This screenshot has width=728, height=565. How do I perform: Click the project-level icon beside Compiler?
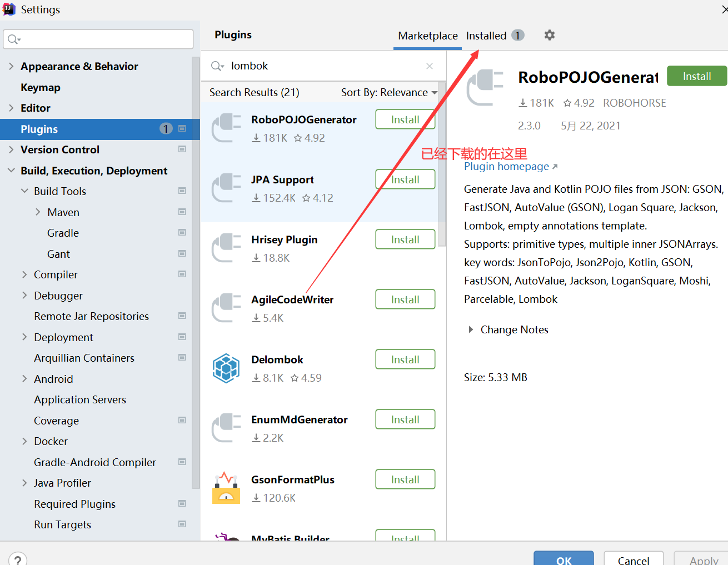click(182, 274)
